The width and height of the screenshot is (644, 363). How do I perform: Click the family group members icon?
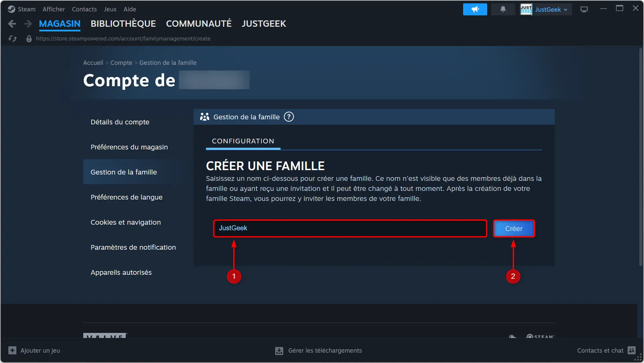[204, 117]
